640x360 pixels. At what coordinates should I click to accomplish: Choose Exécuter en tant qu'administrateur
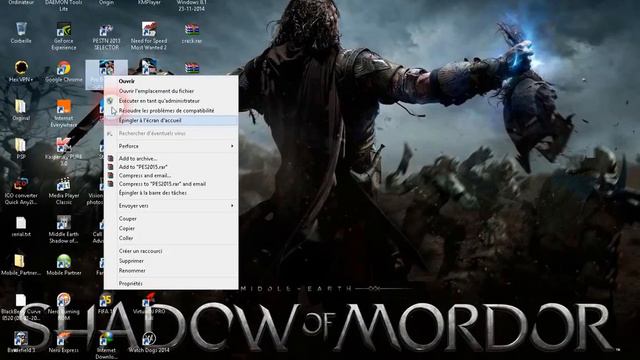[171, 101]
